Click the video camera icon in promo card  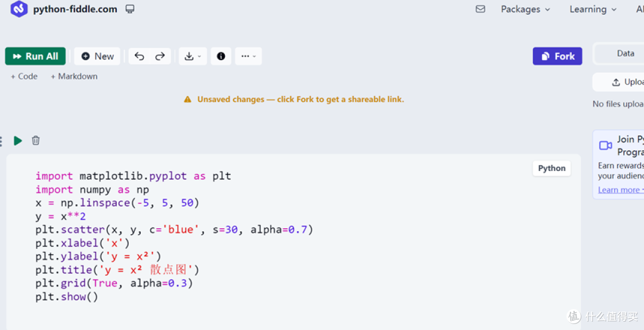click(605, 145)
